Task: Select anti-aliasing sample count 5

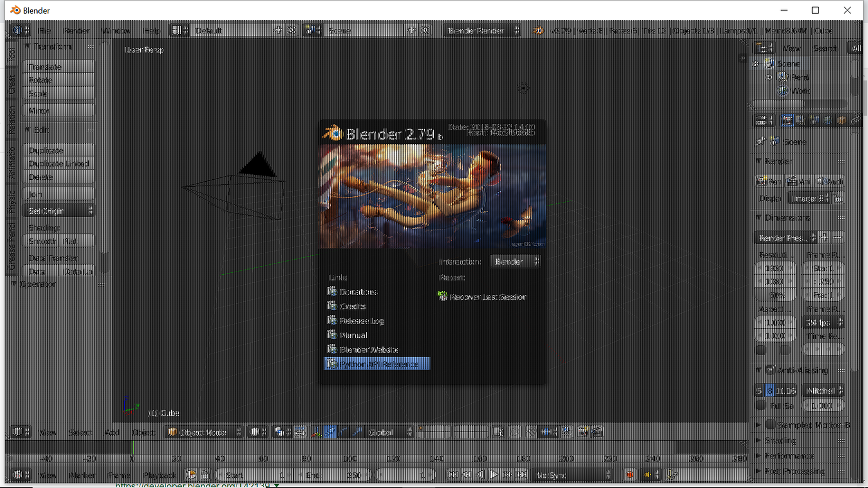Action: click(760, 391)
